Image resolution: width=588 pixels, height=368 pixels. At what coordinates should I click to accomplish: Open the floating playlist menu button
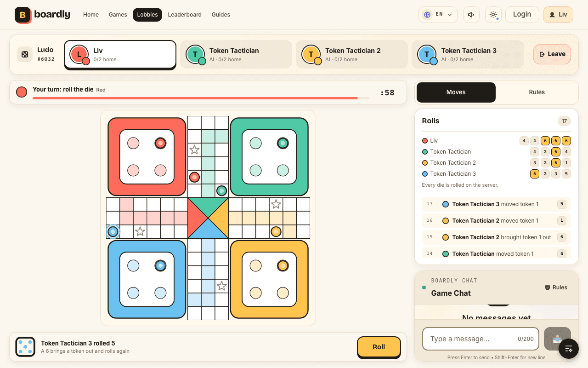[x=569, y=348]
